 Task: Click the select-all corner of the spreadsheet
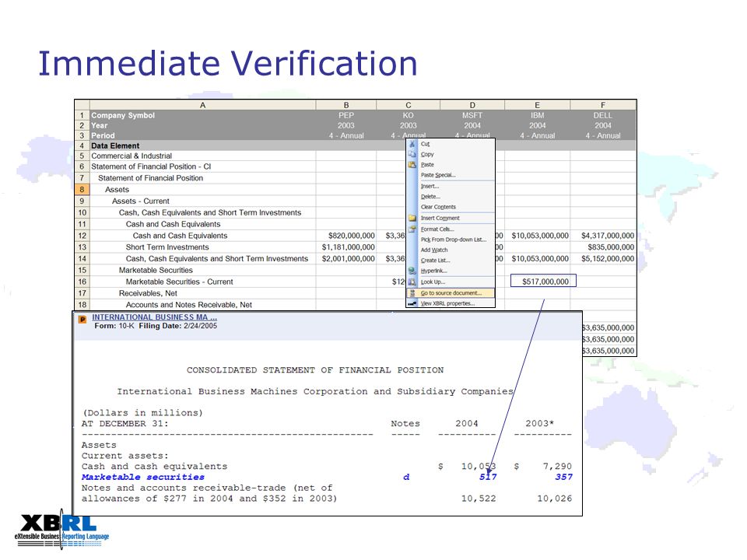[x=82, y=105]
